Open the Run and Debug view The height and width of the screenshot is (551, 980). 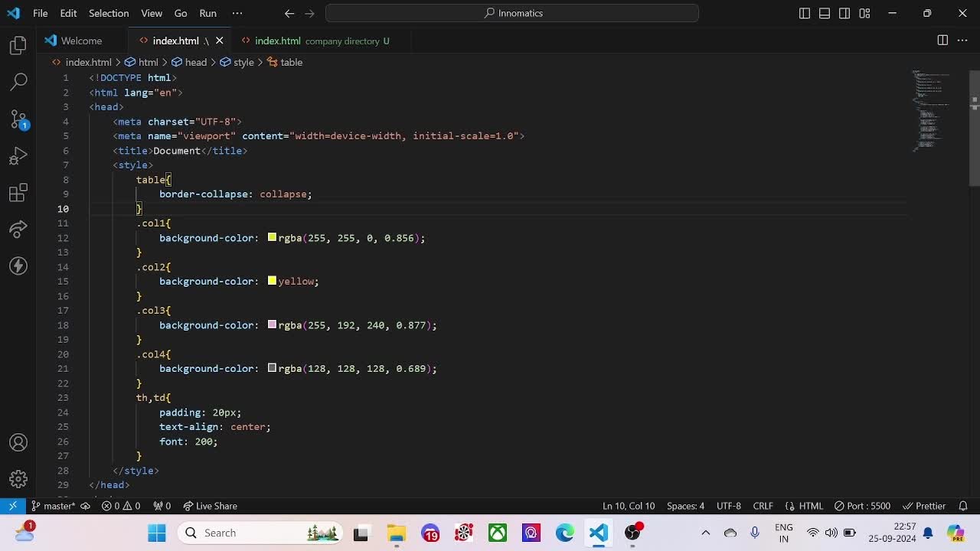tap(18, 156)
